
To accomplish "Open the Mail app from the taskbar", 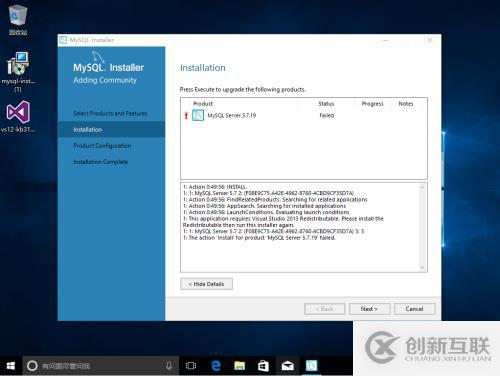I will coord(287,366).
